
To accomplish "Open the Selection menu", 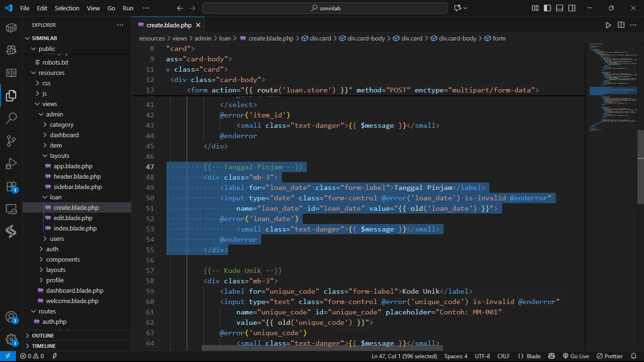I will [67, 8].
